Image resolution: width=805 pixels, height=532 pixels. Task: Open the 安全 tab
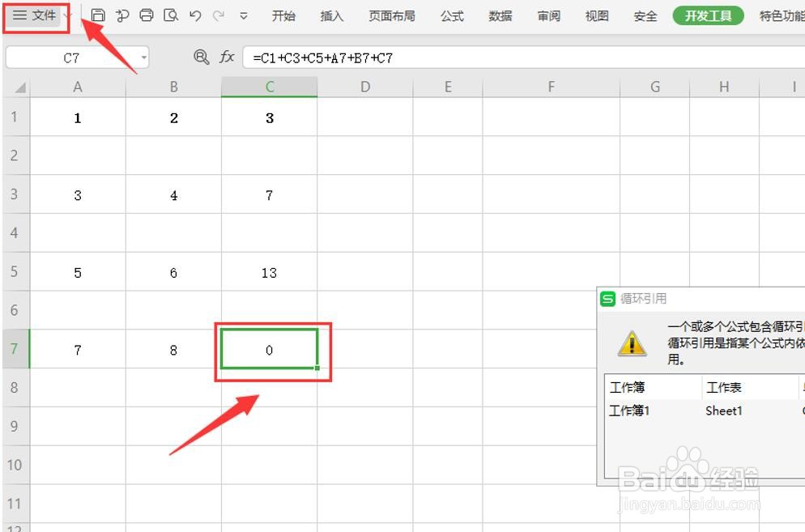[645, 16]
